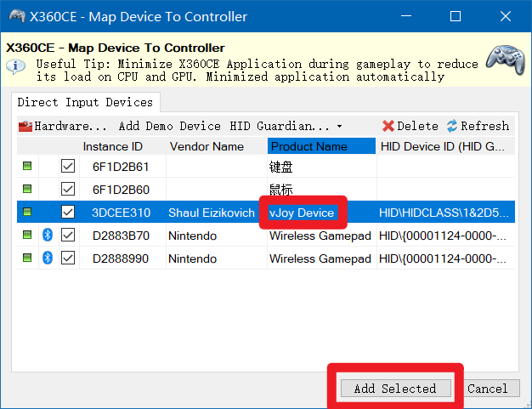Click green status square for 3DCEE310
Image resolution: width=532 pixels, height=409 pixels.
click(x=27, y=212)
